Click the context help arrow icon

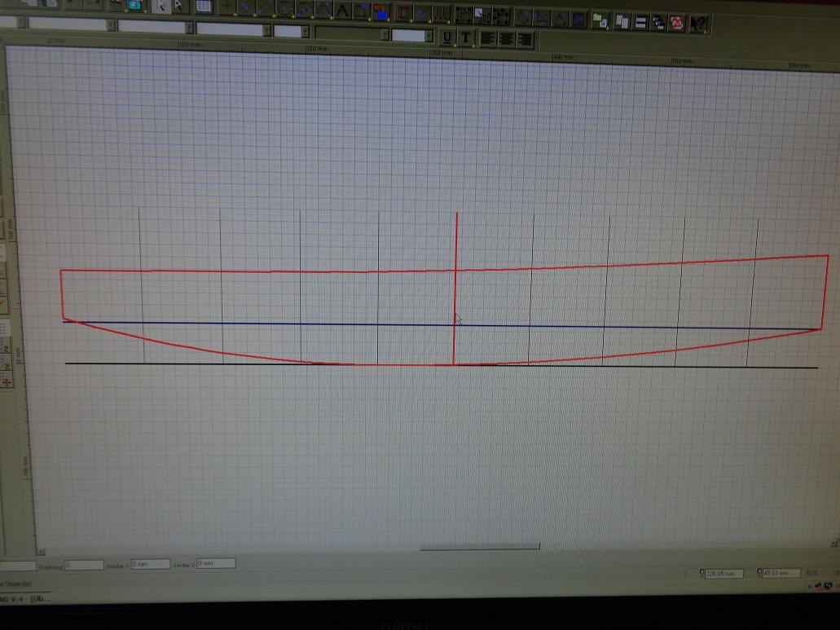(x=698, y=24)
